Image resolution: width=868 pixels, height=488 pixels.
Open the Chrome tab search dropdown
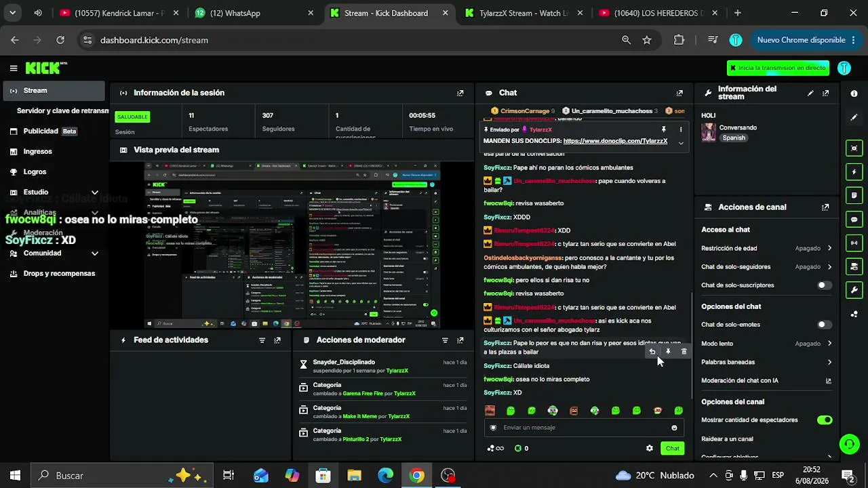pyautogui.click(x=12, y=13)
